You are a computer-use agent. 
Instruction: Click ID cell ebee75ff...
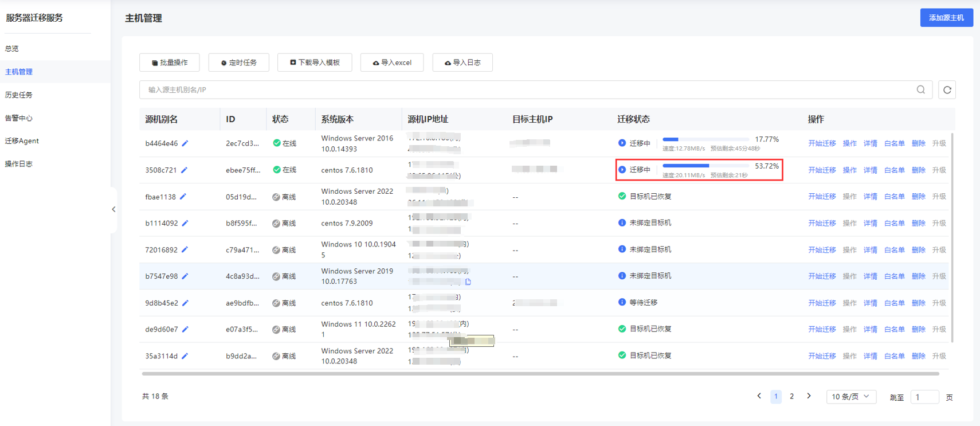click(243, 170)
